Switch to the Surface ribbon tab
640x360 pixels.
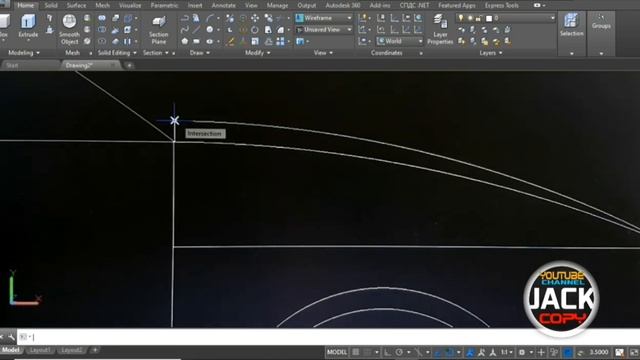(76, 5)
